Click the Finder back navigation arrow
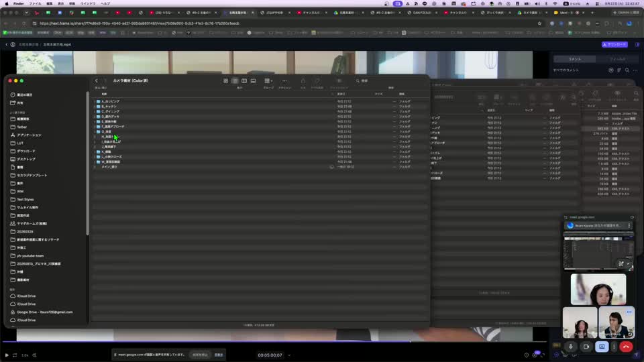Viewport: 644px width, 362px height. click(x=97, y=81)
